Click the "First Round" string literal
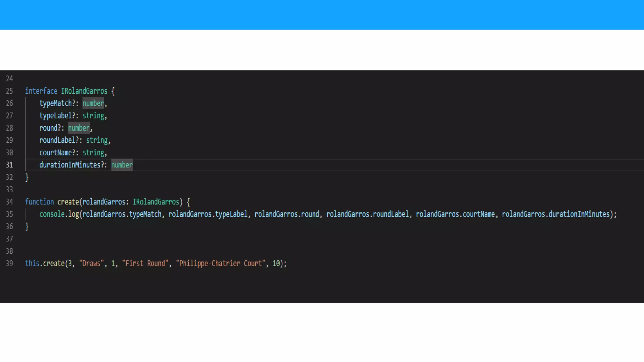 145,263
